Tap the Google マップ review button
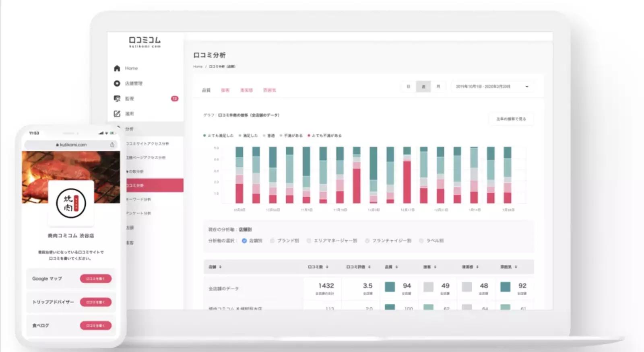644x352 pixels. (x=95, y=278)
